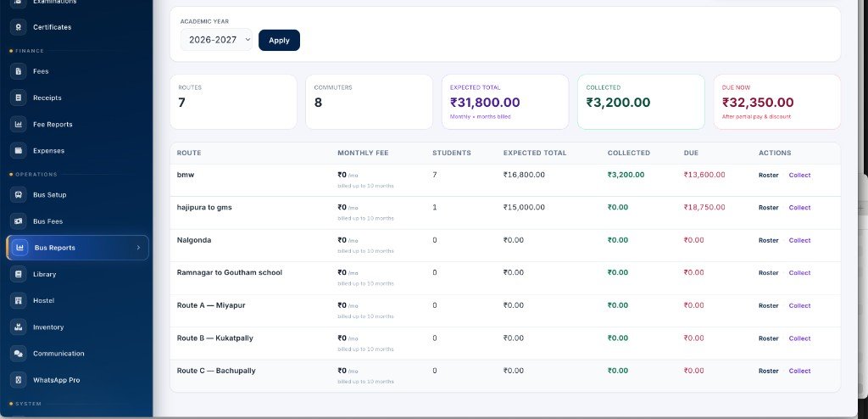The height and width of the screenshot is (419, 868).
Task: Click the Communication chat icon
Action: [x=19, y=354]
